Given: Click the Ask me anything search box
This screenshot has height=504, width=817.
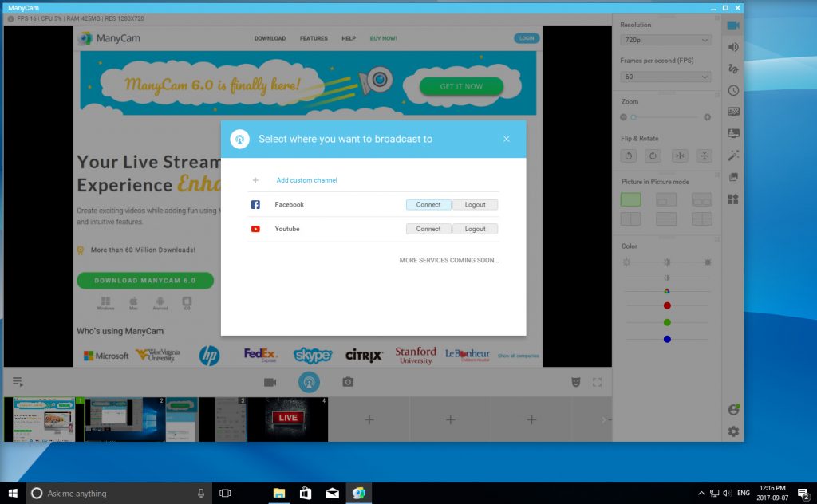Looking at the screenshot, I should [x=119, y=493].
